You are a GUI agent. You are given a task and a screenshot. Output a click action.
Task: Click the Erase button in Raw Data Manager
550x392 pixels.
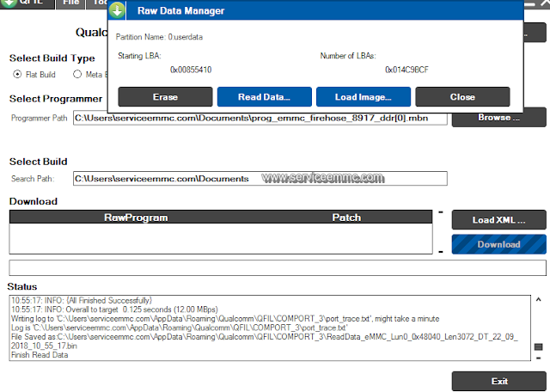coord(165,97)
